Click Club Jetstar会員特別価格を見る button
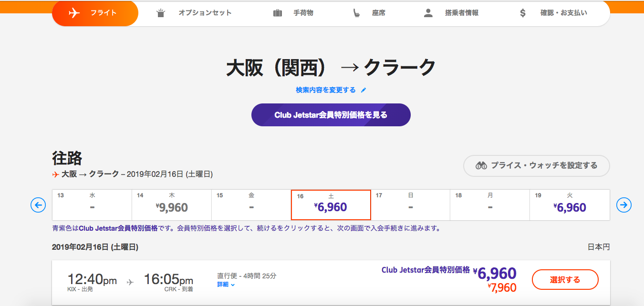Screen dimensions: 644x306 (x=331, y=115)
